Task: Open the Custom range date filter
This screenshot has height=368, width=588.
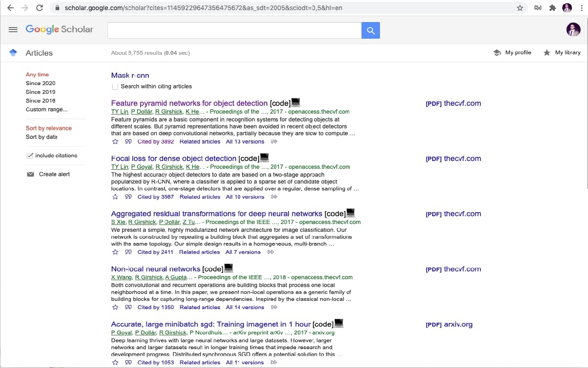Action: click(46, 109)
